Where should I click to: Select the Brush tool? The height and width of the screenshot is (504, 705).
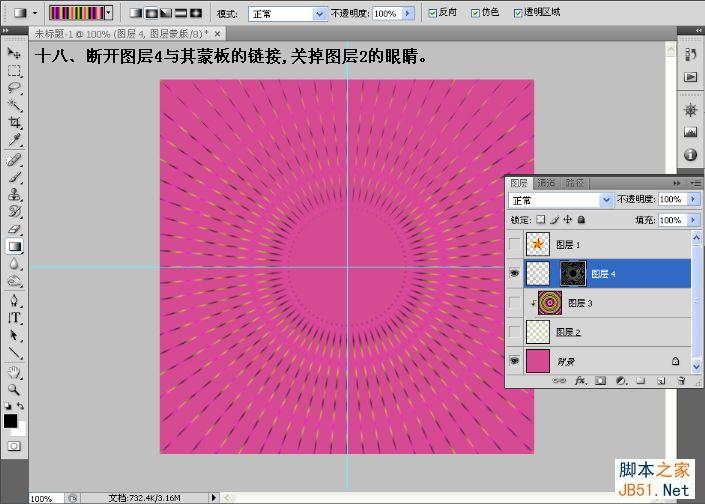tap(14, 177)
